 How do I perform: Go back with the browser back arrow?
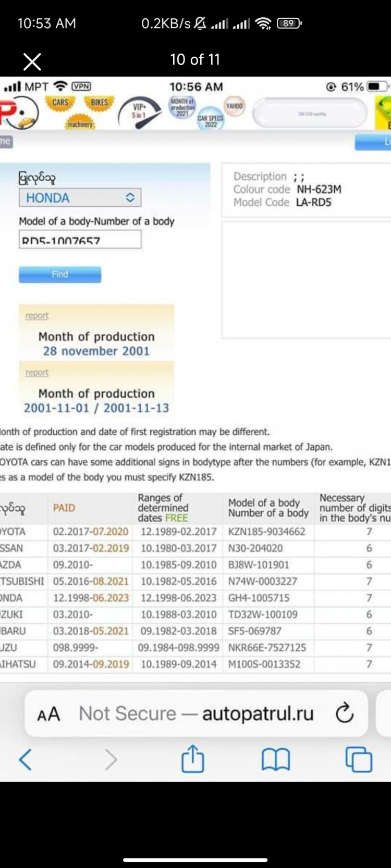coord(25,760)
